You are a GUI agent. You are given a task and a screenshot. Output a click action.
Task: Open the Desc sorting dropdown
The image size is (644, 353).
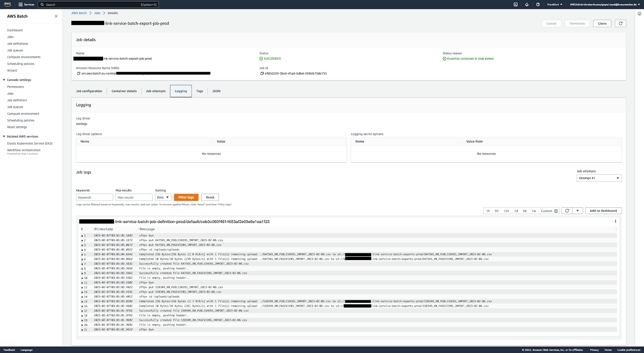coord(163,197)
